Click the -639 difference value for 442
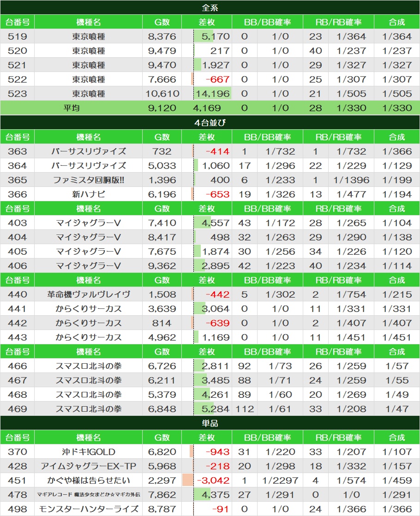 tap(217, 323)
